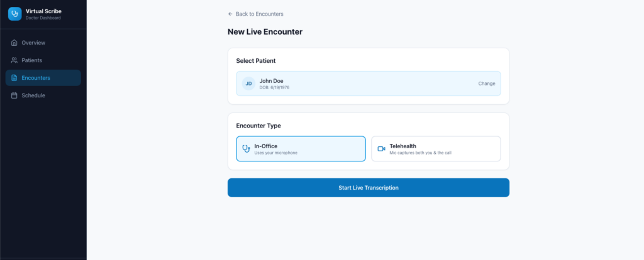Click the Schedule calendar icon
The height and width of the screenshot is (260, 644).
tap(14, 95)
